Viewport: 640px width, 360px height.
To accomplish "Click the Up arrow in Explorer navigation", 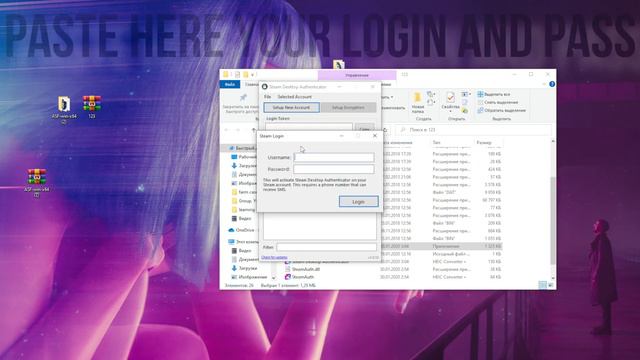I will pos(253,130).
